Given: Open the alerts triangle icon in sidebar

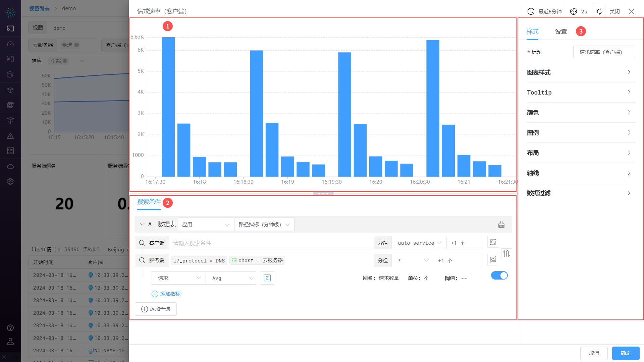Looking at the screenshot, I should point(10,136).
